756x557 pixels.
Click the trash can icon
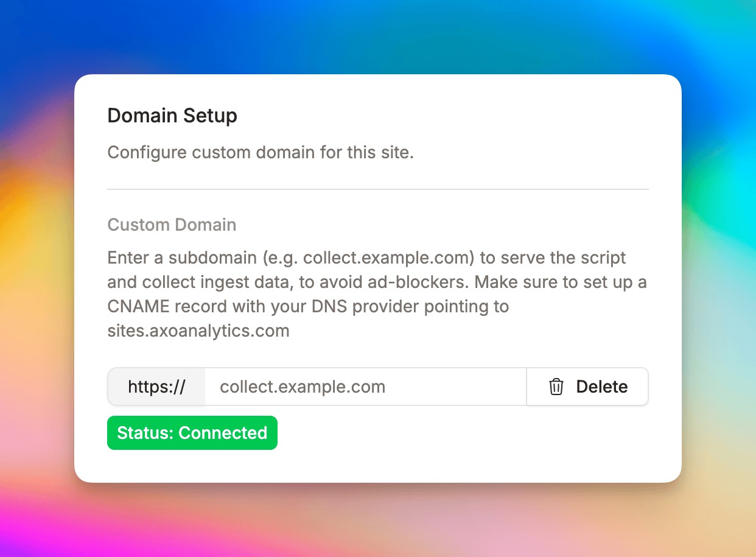click(x=556, y=387)
